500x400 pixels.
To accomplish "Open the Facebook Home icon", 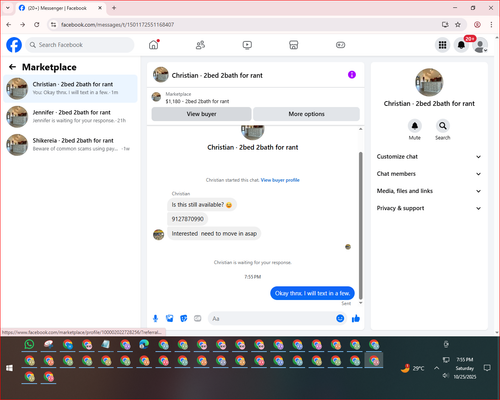I will pos(154,45).
